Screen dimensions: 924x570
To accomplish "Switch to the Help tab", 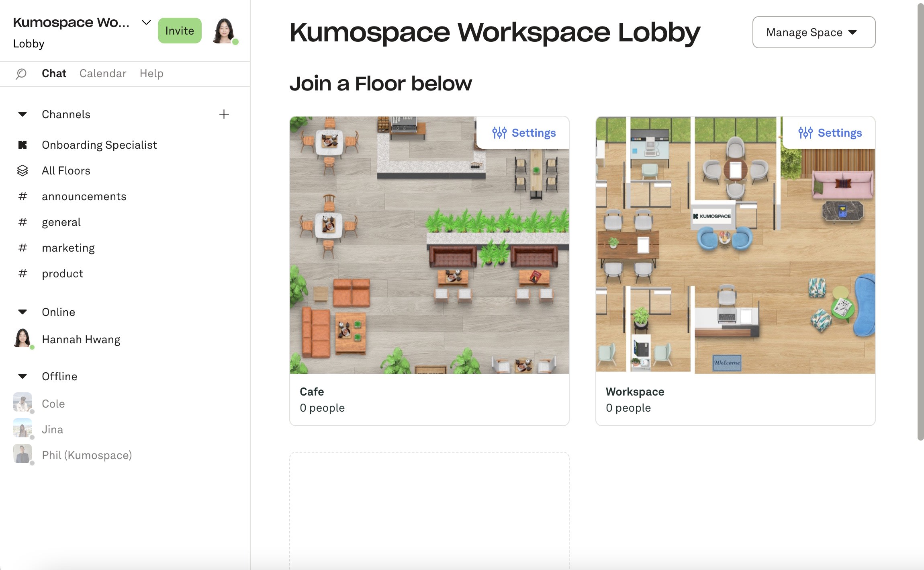I will [151, 74].
